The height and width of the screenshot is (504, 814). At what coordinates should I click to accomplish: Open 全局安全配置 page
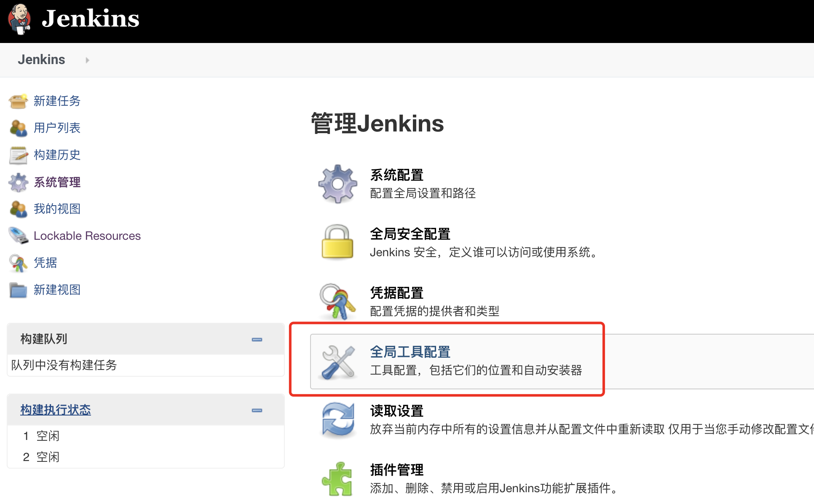(410, 234)
